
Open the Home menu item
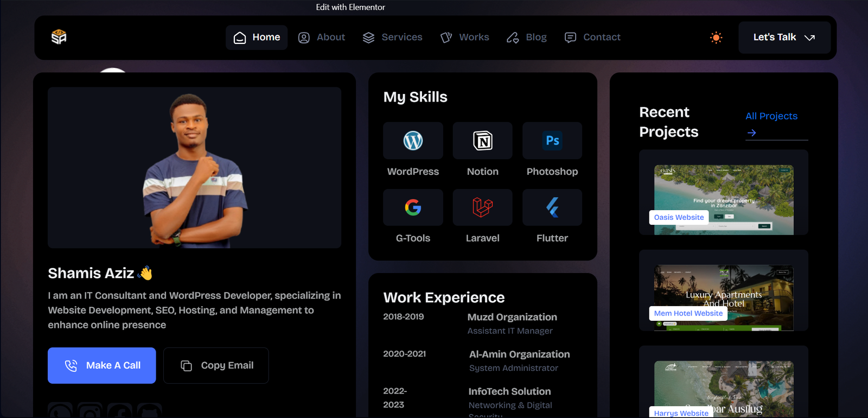click(x=257, y=37)
